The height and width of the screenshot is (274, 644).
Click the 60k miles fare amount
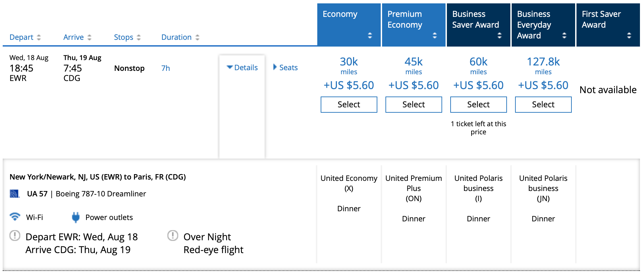coord(478,62)
